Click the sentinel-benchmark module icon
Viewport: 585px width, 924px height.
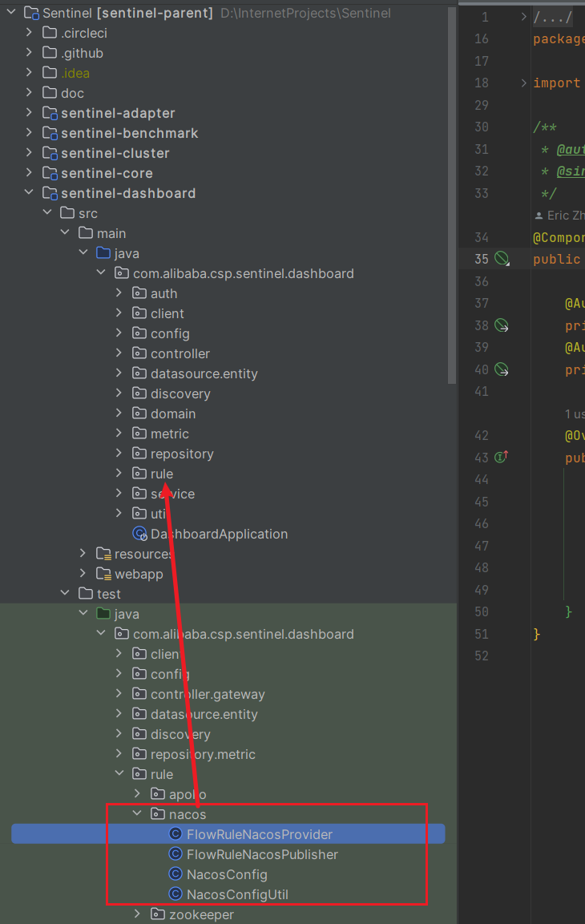coord(50,133)
